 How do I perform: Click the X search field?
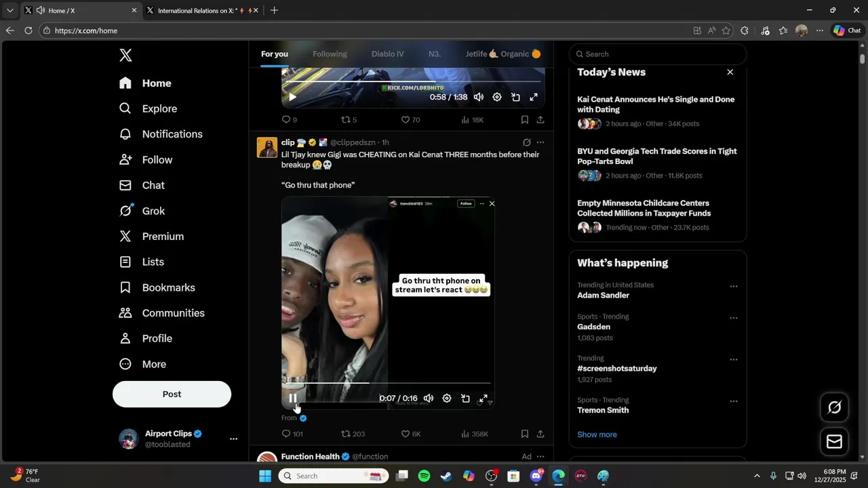tap(658, 54)
